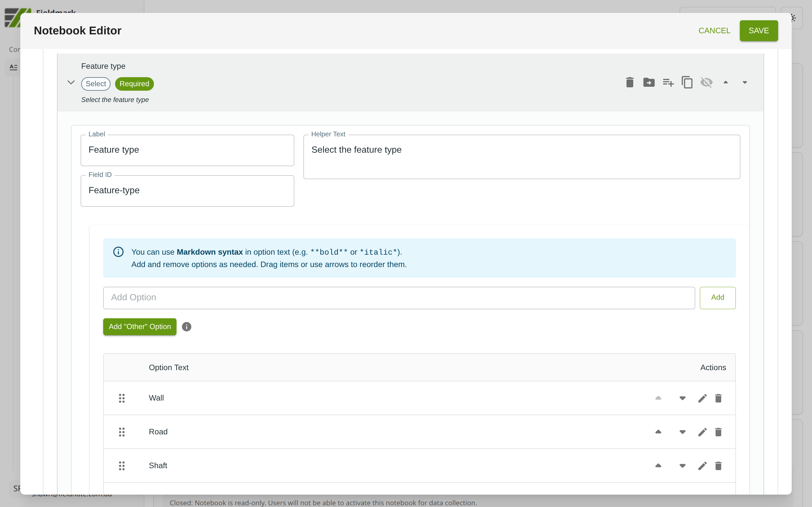Image resolution: width=812 pixels, height=507 pixels.
Task: Click the Add "Other" Option button
Action: [x=140, y=327]
